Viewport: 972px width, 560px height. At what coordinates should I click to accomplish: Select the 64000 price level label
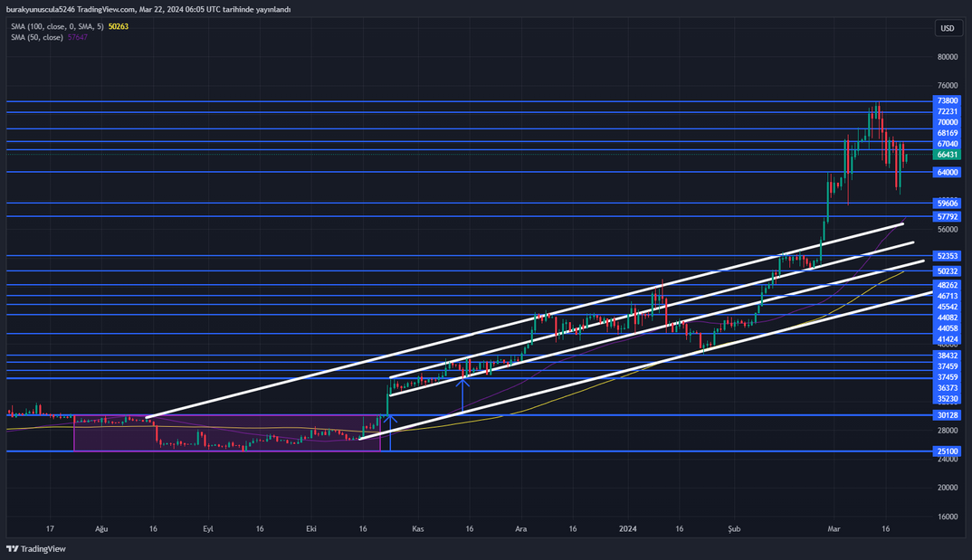(x=948, y=172)
